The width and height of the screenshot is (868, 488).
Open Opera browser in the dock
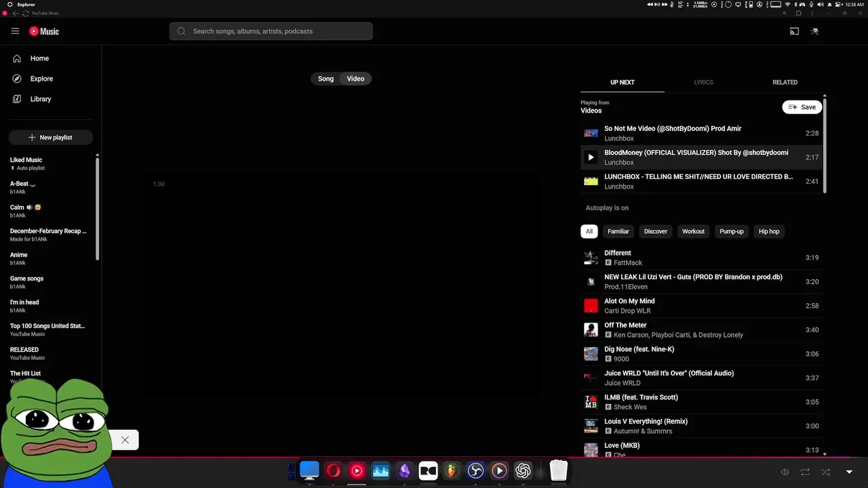(333, 470)
